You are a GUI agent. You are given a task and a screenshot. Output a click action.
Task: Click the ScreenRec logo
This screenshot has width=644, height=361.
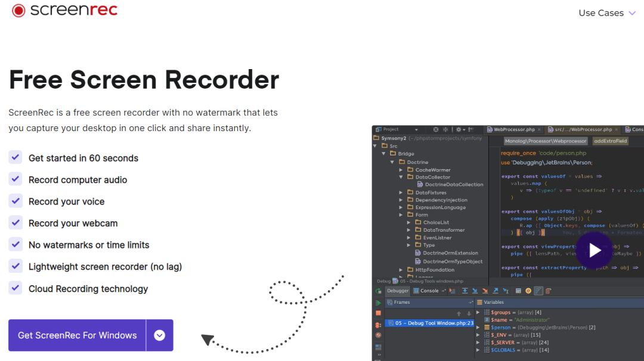coord(64,10)
